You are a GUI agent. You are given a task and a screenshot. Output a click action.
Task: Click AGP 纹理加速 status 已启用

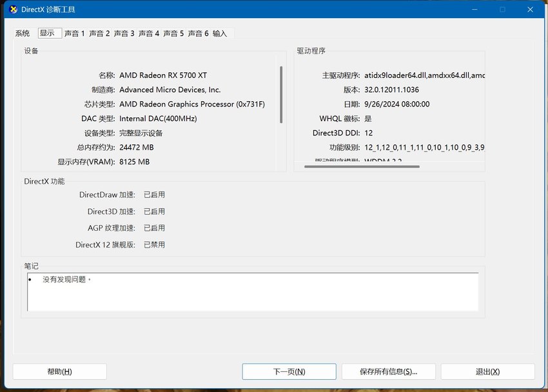coord(155,228)
